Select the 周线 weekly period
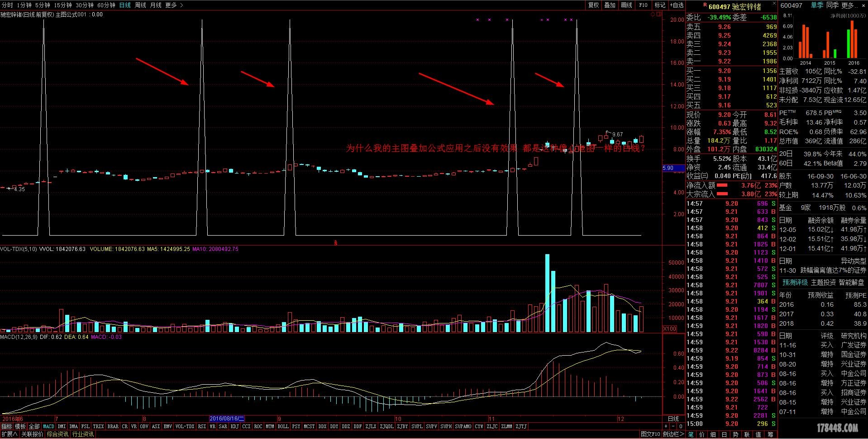This screenshot has width=868, height=439. click(x=140, y=5)
